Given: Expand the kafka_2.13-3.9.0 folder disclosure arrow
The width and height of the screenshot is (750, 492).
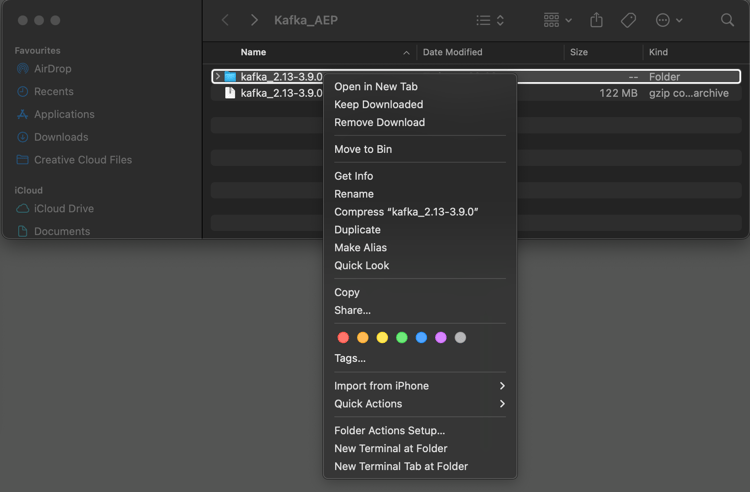Looking at the screenshot, I should click(218, 77).
